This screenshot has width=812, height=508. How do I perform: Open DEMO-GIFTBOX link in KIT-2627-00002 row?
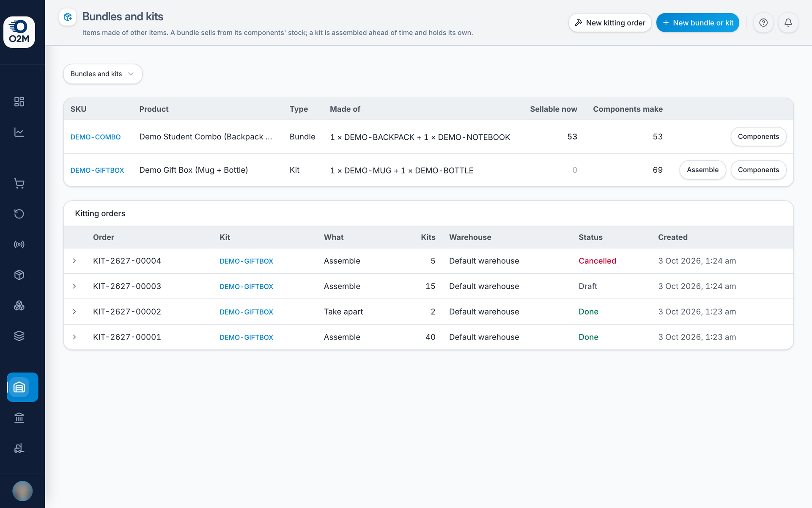(247, 312)
